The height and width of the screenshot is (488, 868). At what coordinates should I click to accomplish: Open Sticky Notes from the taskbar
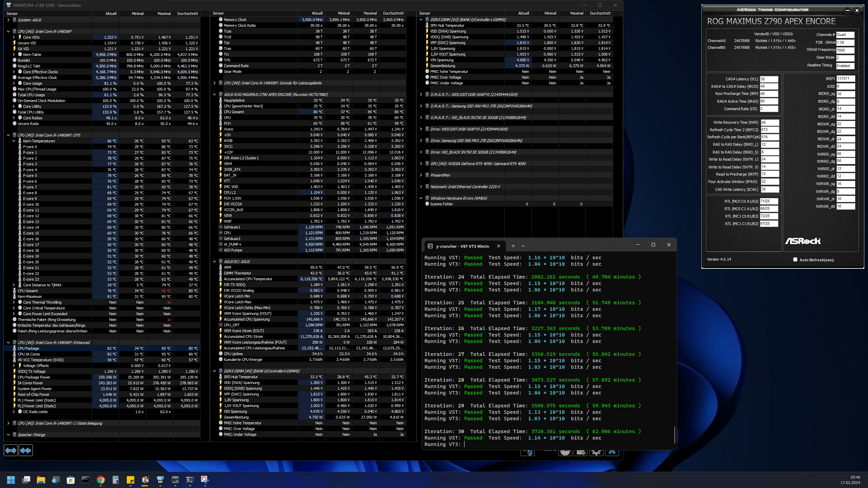(131, 480)
